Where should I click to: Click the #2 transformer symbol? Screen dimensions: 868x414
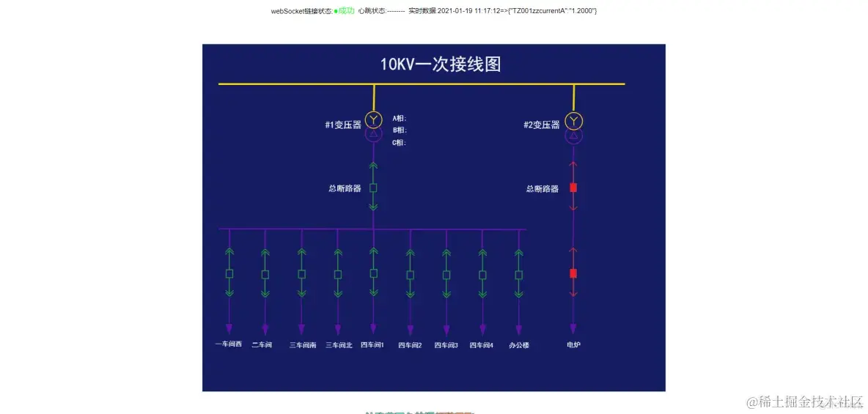tap(573, 127)
